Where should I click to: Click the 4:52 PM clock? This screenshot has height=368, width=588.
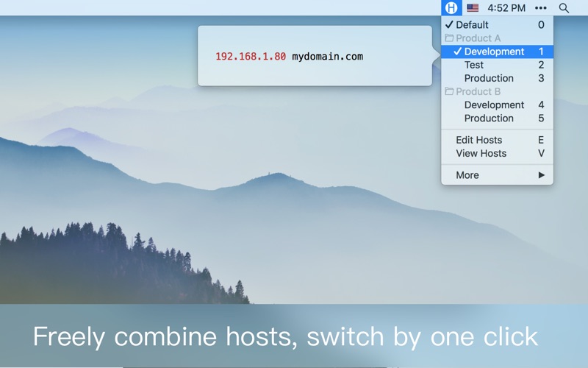pyautogui.click(x=506, y=8)
